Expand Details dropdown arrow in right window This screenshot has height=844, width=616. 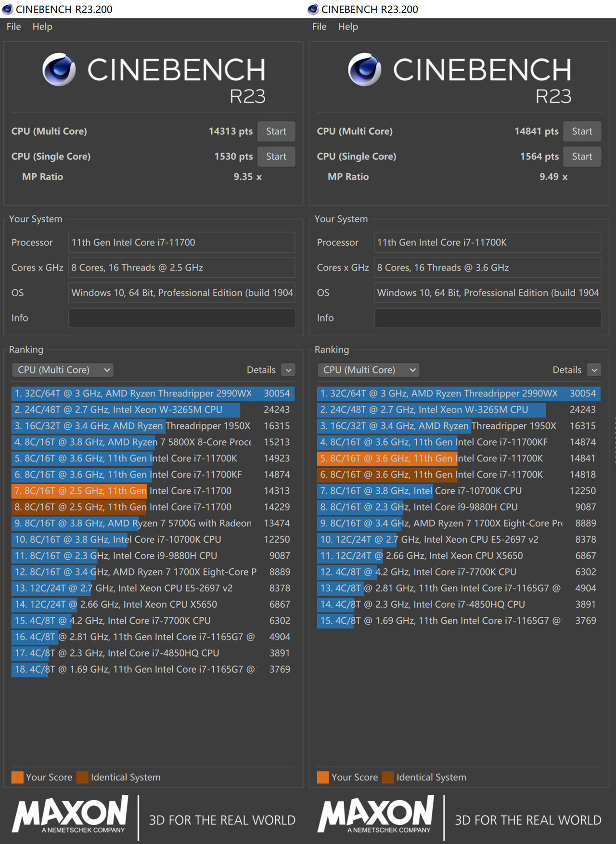[x=594, y=370]
